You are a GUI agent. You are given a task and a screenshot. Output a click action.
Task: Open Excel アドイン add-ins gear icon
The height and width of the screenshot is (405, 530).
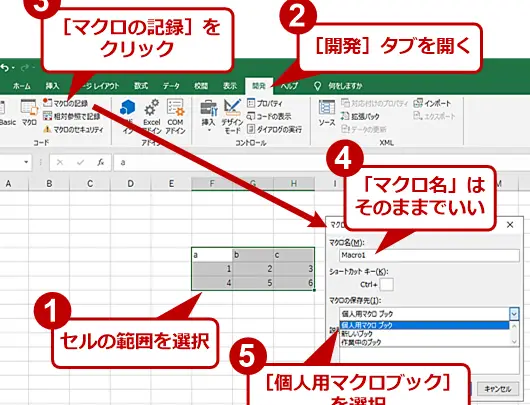click(151, 117)
